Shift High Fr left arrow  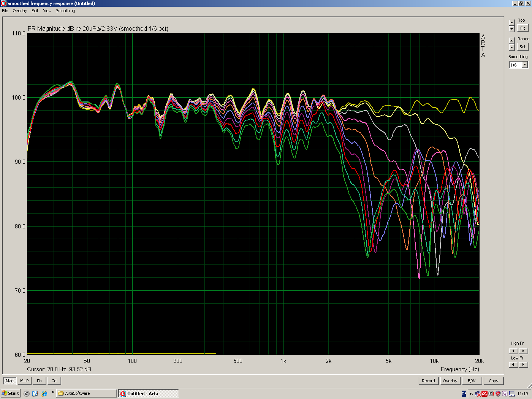click(x=513, y=351)
